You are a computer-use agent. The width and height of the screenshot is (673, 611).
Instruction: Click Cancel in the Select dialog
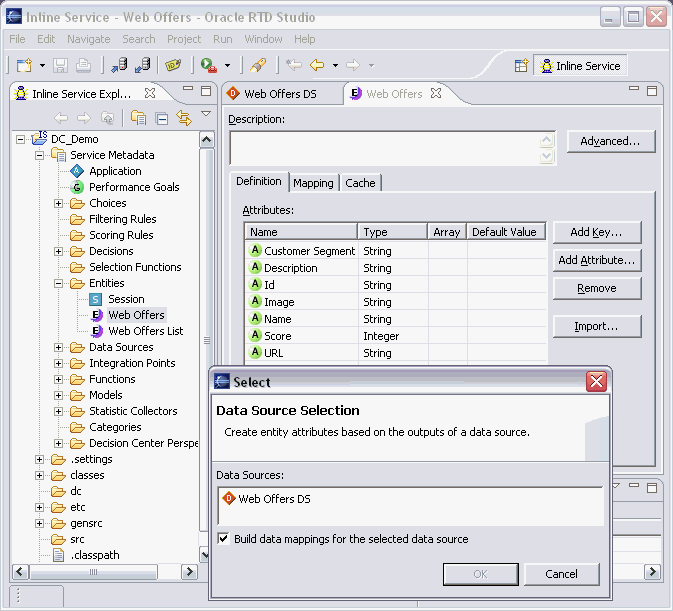pyautogui.click(x=561, y=574)
